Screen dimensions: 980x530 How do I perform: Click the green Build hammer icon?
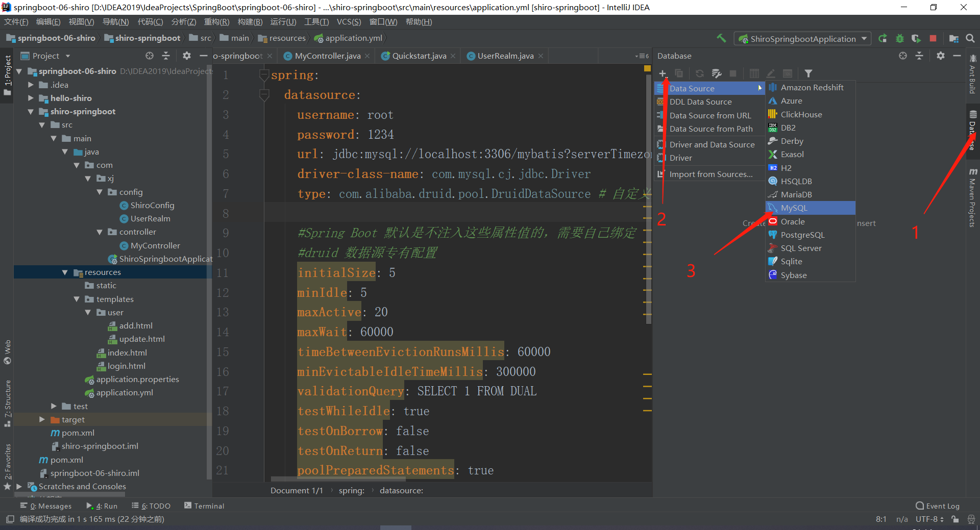pos(721,38)
